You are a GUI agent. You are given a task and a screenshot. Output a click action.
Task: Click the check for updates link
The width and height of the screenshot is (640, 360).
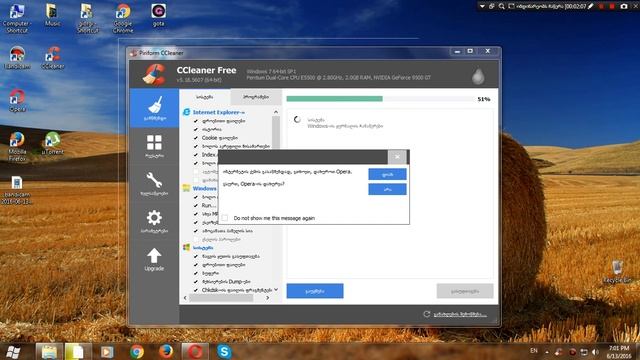[x=460, y=314]
